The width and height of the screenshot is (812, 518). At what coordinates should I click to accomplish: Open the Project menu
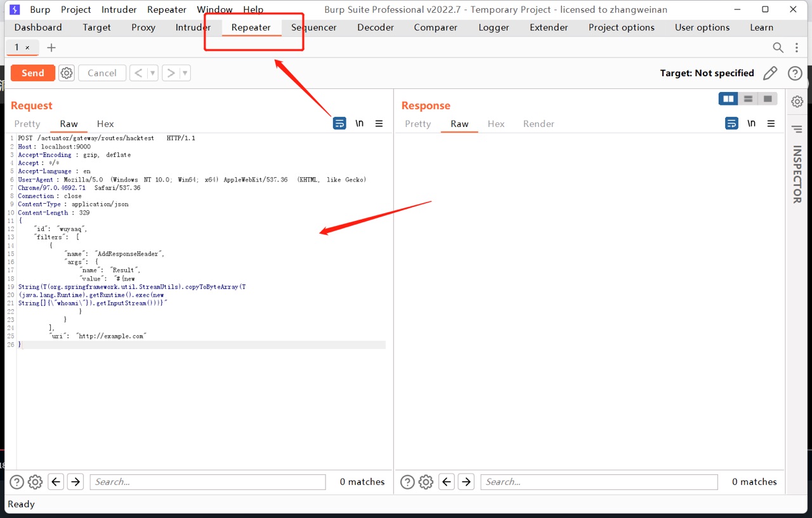76,10
